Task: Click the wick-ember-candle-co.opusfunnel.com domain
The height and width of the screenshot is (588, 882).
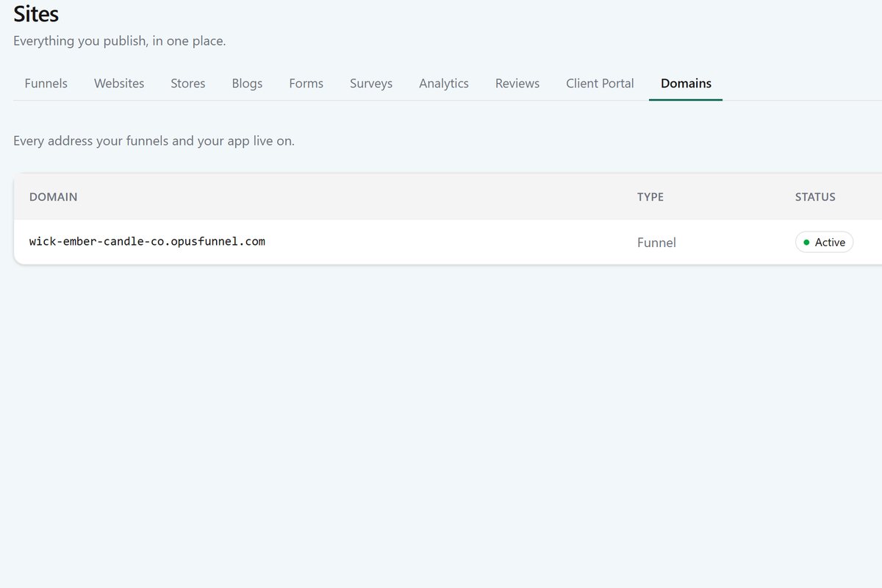Action: (x=147, y=241)
